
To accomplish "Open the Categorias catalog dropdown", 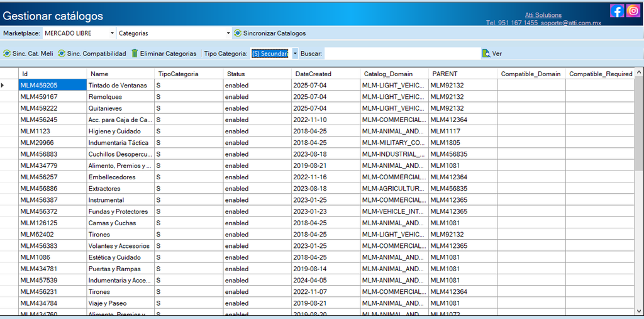I will [x=229, y=33].
